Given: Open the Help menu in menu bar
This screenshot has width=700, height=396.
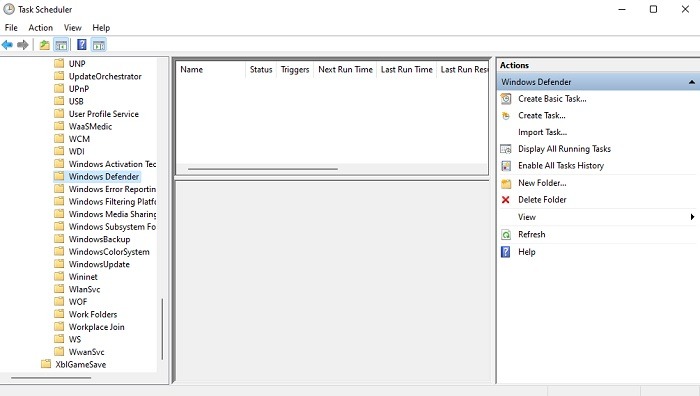Looking at the screenshot, I should point(101,28).
